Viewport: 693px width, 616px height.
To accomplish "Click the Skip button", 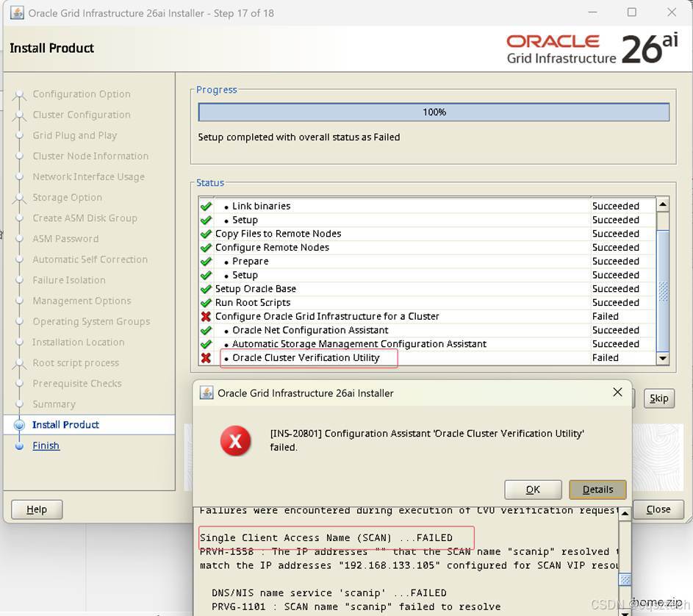I will [658, 398].
